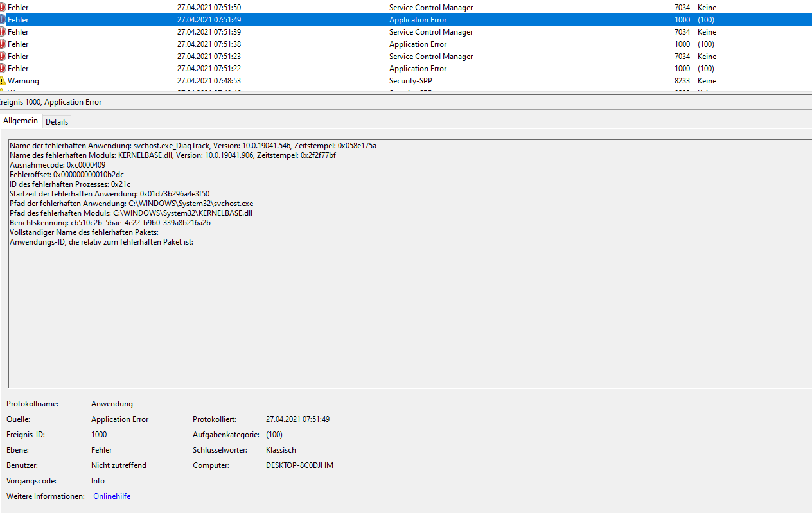Click the pane header 'Ereignis 1000, Application Error'
812x513 pixels.
tap(51, 102)
